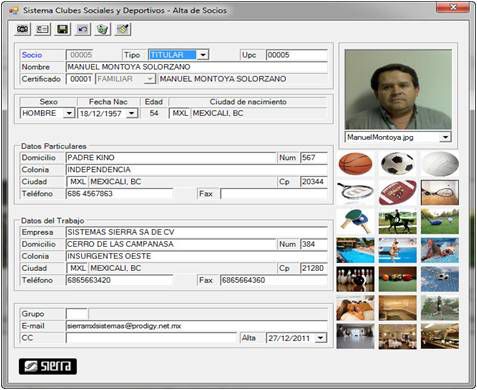477x390 pixels.
Task: Select the billiards table activity image
Action: click(397, 279)
